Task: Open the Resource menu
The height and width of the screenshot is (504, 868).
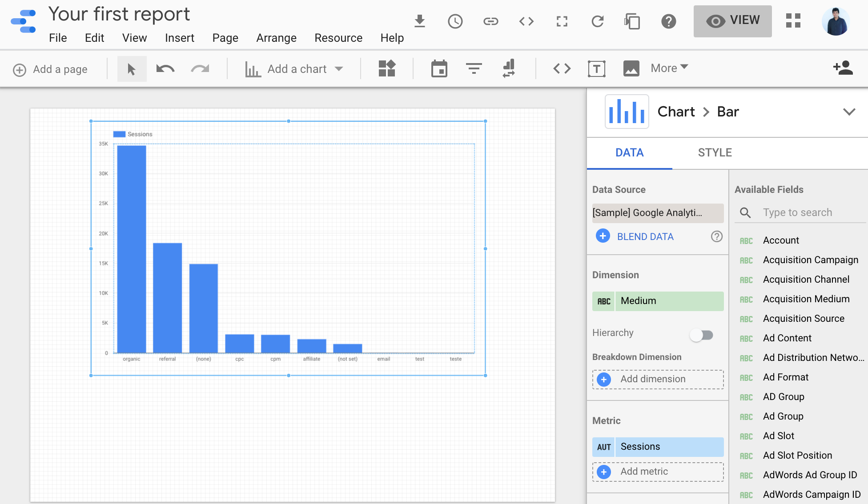Action: (x=338, y=38)
